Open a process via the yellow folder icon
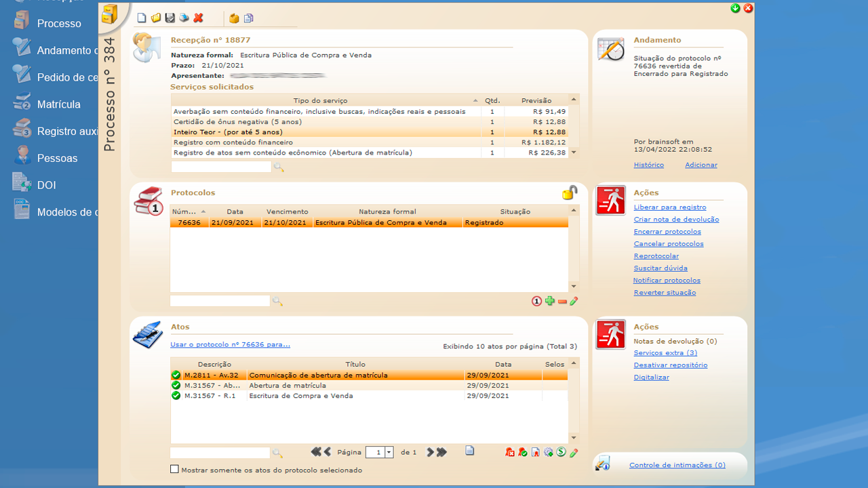 [x=156, y=18]
